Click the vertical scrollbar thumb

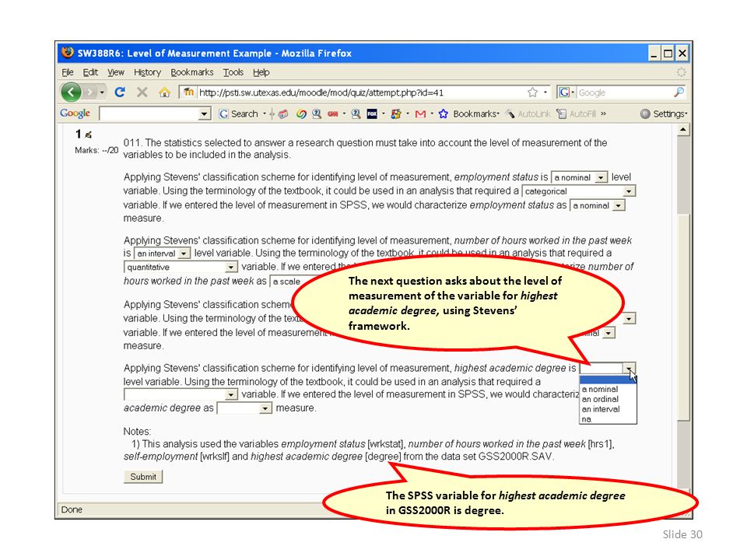(683, 317)
